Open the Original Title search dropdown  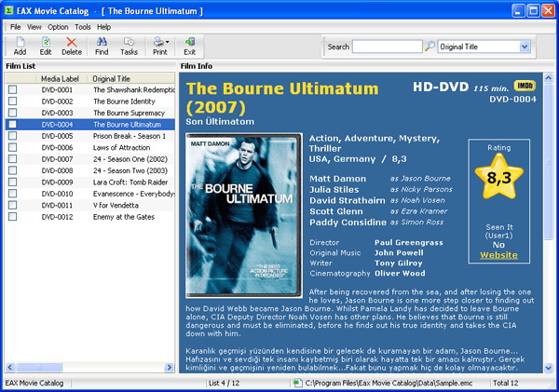pyautogui.click(x=524, y=47)
